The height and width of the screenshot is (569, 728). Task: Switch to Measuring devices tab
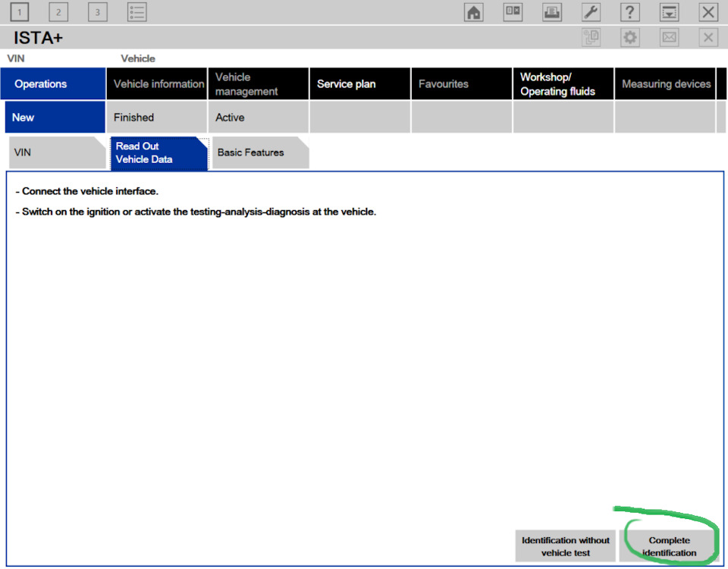665,83
